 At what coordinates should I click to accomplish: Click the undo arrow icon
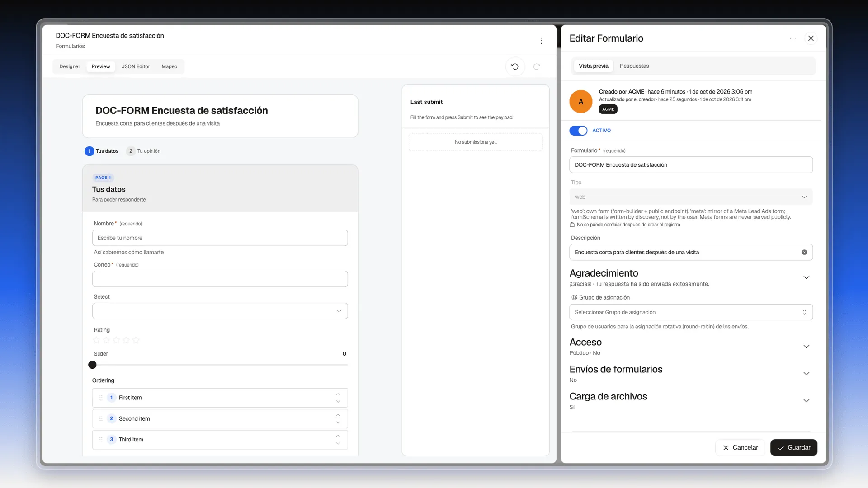point(514,66)
